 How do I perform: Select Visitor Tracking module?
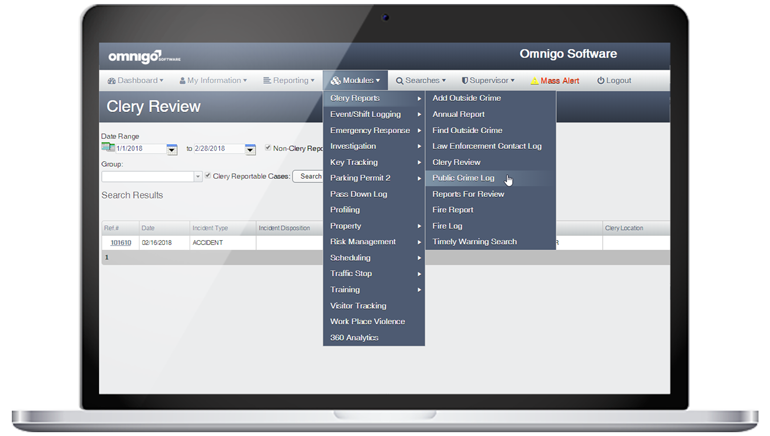(x=374, y=305)
